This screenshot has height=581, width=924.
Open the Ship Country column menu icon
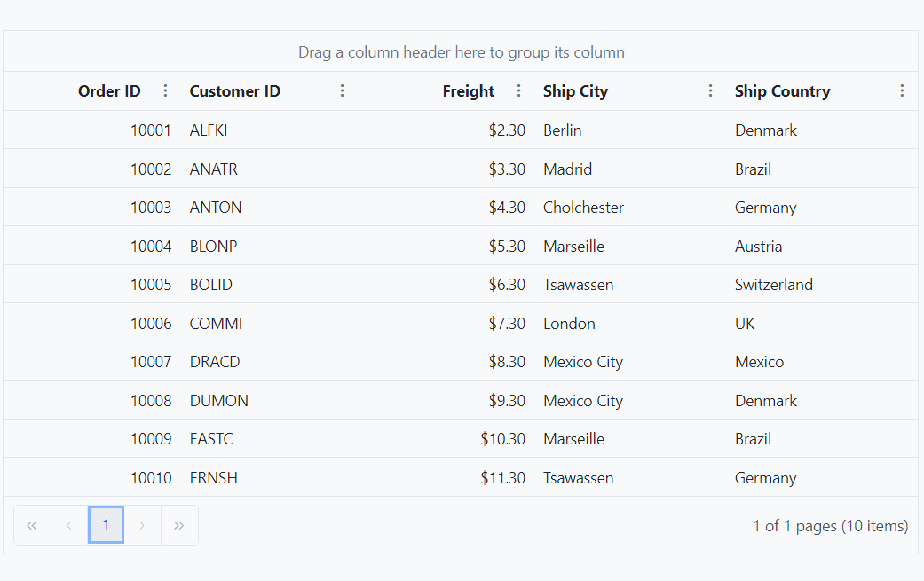point(902,90)
